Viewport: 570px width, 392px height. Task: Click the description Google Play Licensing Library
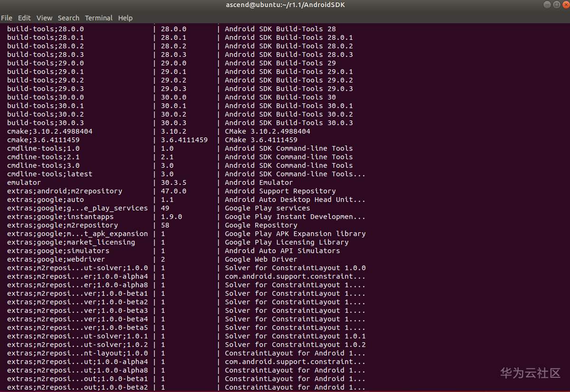coord(287,242)
